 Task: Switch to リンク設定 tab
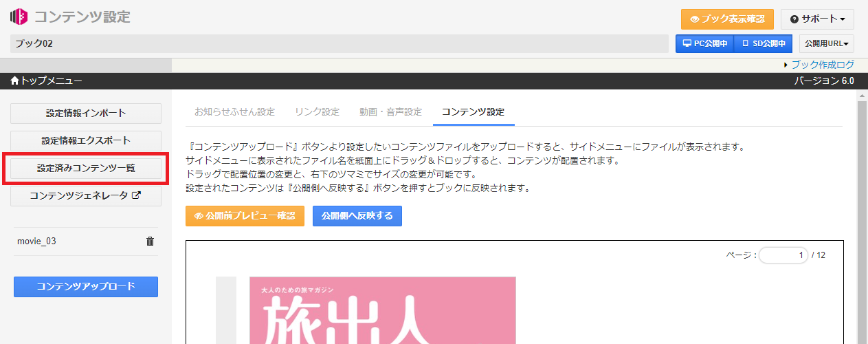coord(317,111)
